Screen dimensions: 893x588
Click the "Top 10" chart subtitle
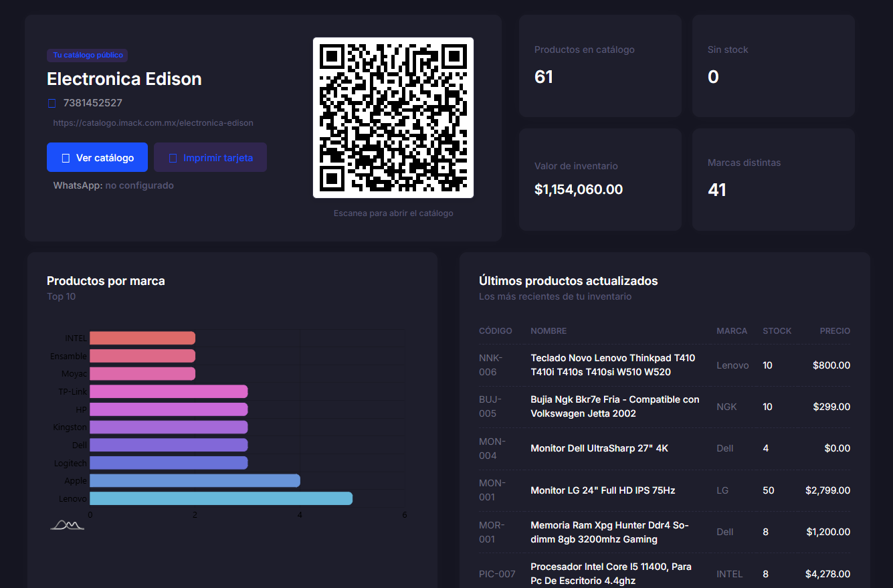click(x=61, y=296)
